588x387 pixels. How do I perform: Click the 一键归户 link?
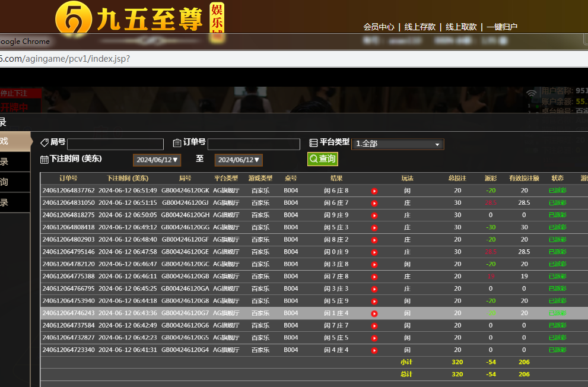click(502, 27)
